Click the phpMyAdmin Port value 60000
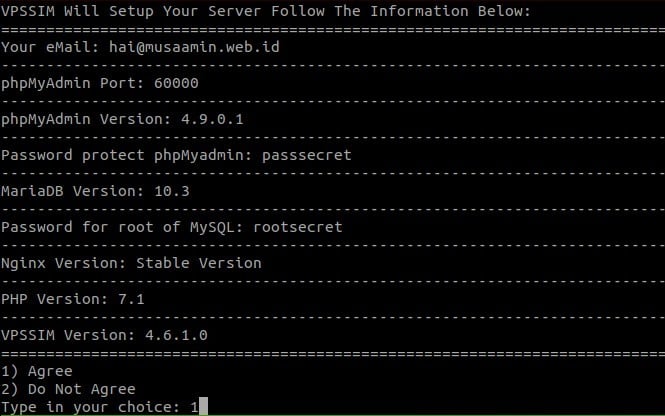The image size is (665, 416). pos(176,83)
